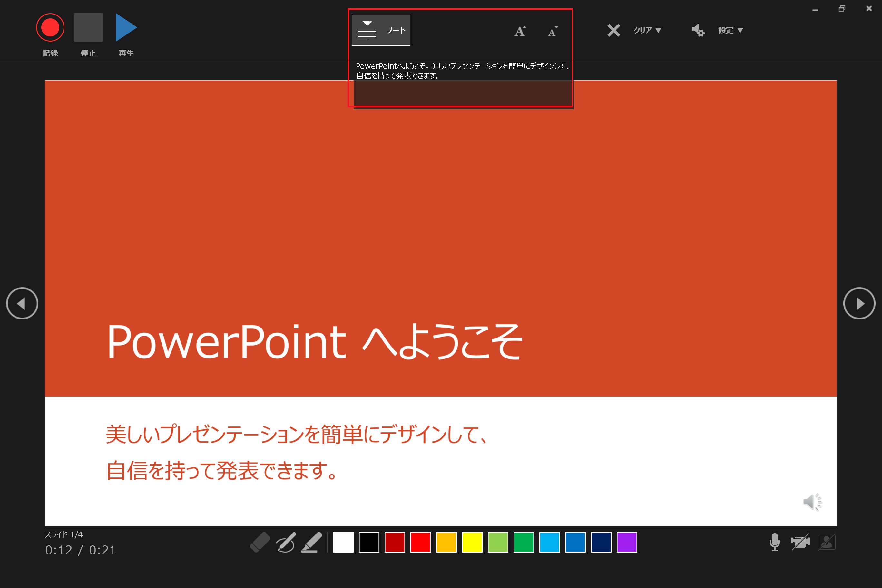The width and height of the screenshot is (882, 588).
Task: Toggle the camera on or off
Action: [x=801, y=542]
